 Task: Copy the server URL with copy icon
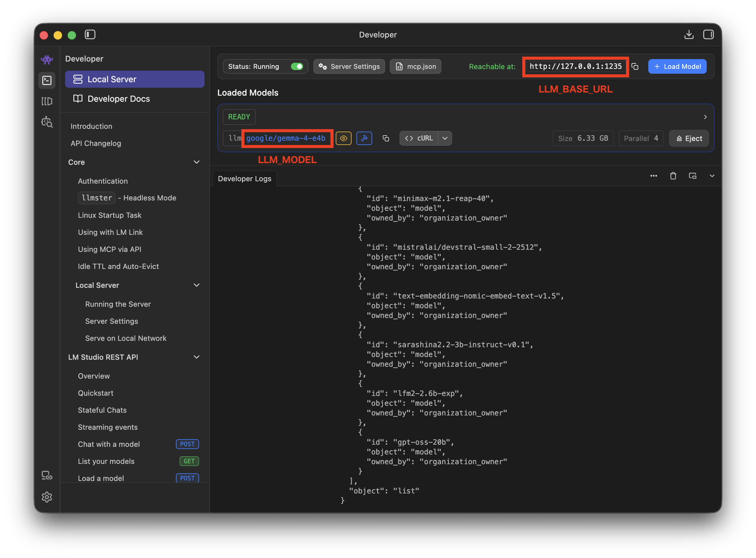click(x=635, y=66)
